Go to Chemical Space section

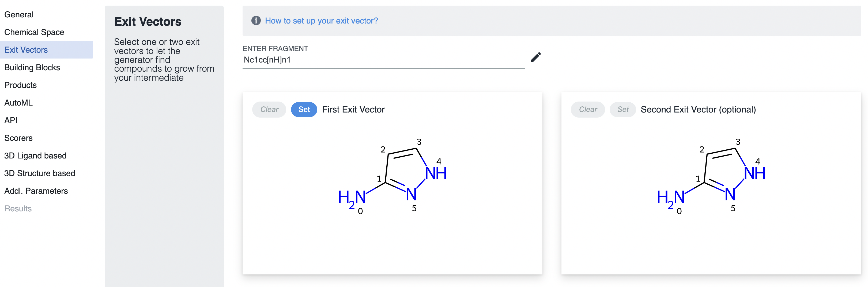(x=34, y=32)
